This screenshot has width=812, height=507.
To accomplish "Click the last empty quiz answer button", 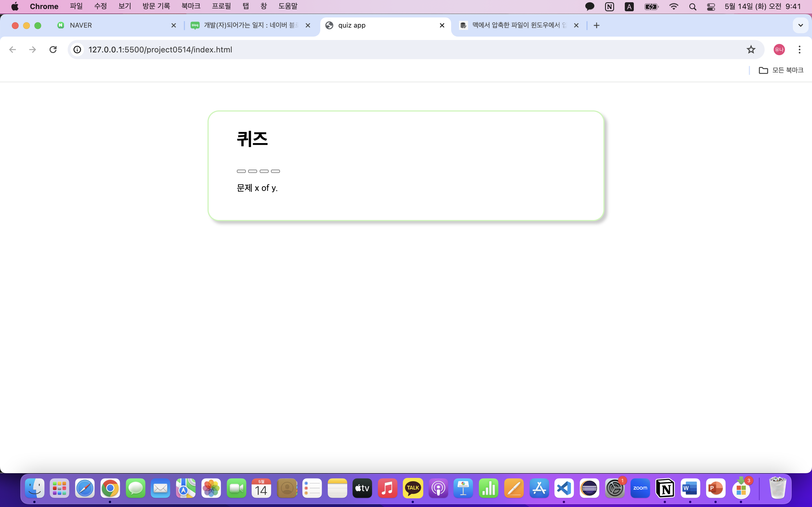I will 275,171.
